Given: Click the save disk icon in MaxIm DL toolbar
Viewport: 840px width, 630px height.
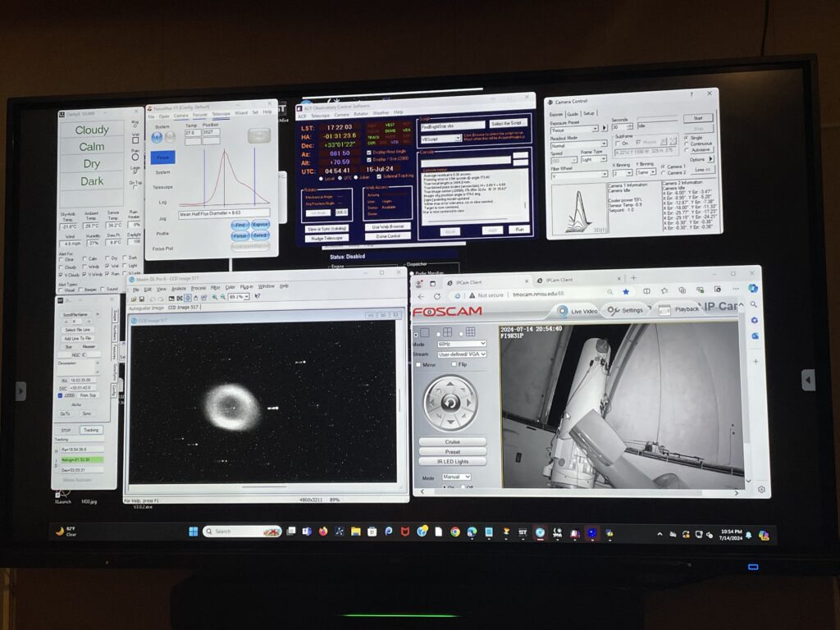Looking at the screenshot, I should pyautogui.click(x=141, y=299).
